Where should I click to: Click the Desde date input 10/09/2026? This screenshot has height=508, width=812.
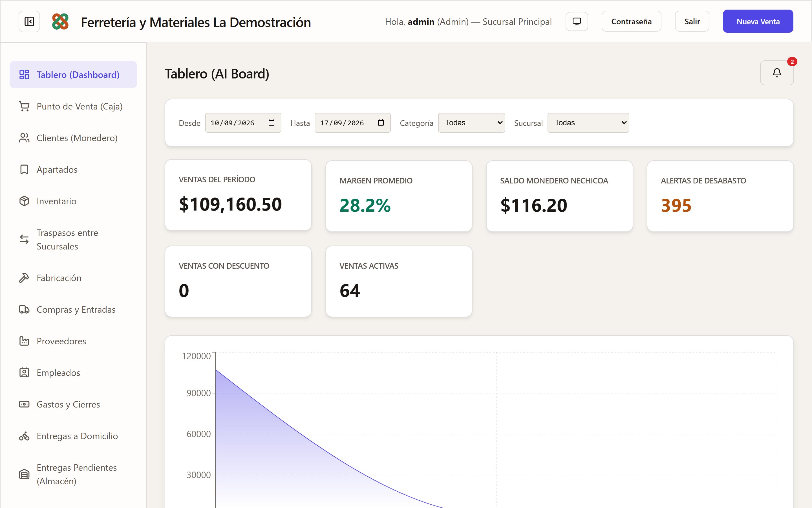[243, 123]
